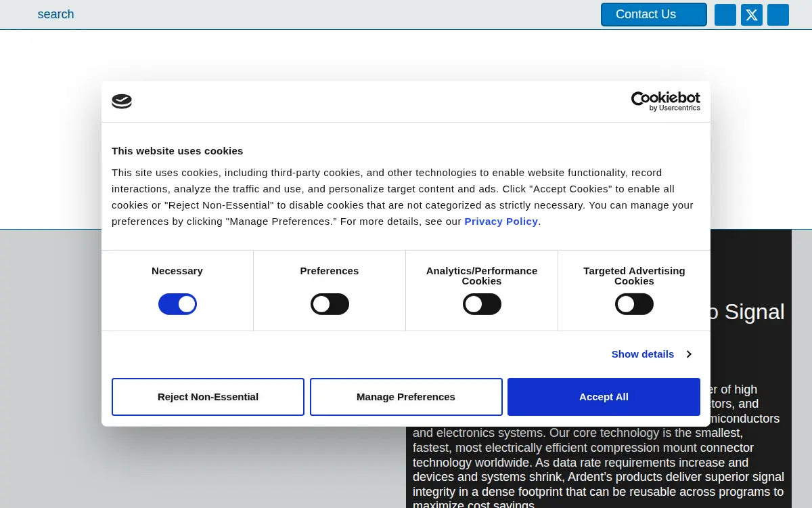Click the Contact Us button

[654, 14]
